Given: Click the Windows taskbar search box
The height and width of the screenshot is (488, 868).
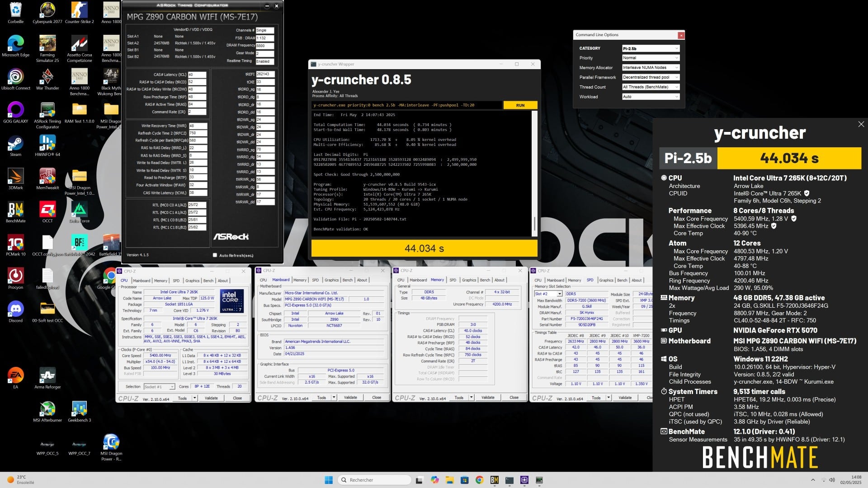Looking at the screenshot, I should [x=374, y=480].
